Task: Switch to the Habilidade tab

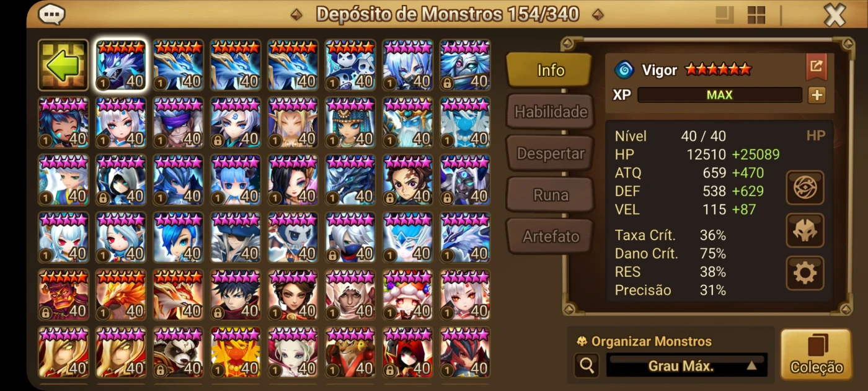Action: click(x=551, y=112)
